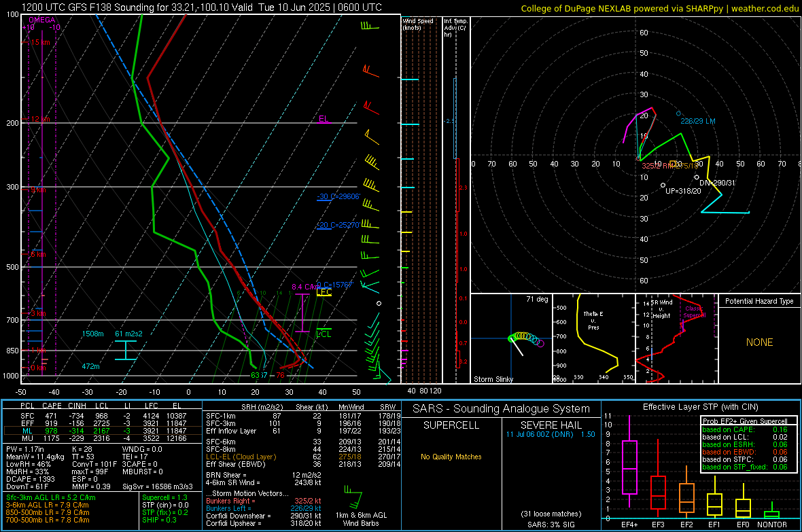The height and width of the screenshot is (532, 802).
Task: Click the sounding title with 33.21,-100.10
Action: 202,7
